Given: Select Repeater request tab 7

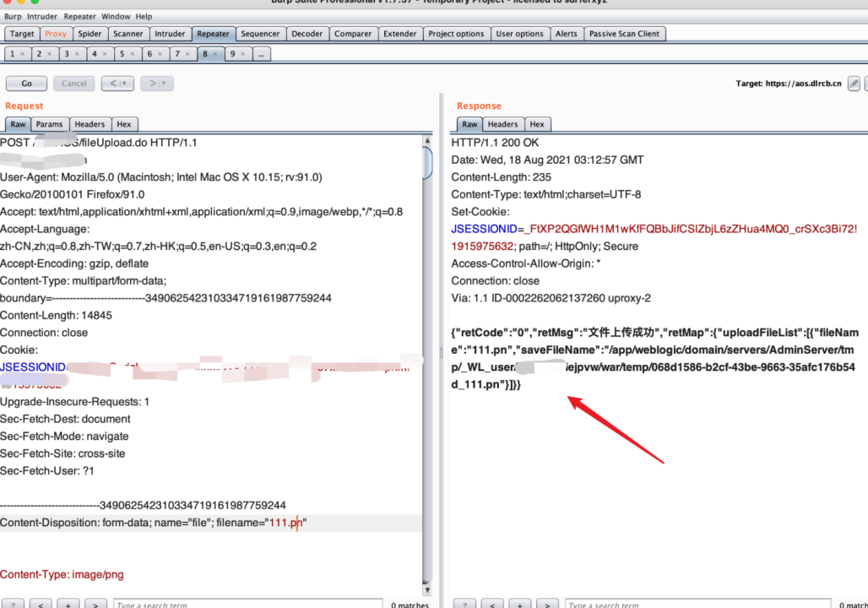Looking at the screenshot, I should coord(177,54).
